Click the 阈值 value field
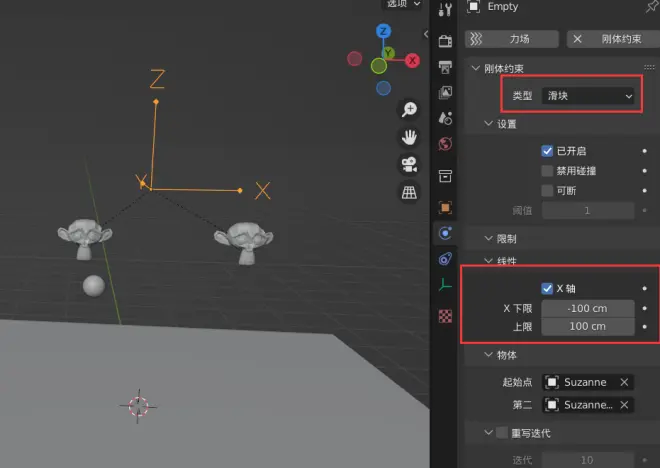Screen dimensions: 660x468 pyautogui.click(x=588, y=210)
